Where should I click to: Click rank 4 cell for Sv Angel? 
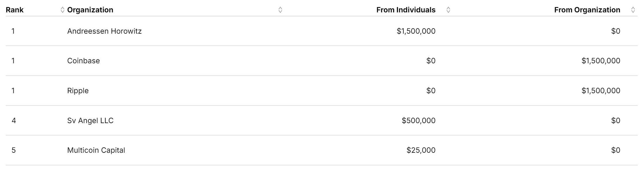click(x=14, y=121)
